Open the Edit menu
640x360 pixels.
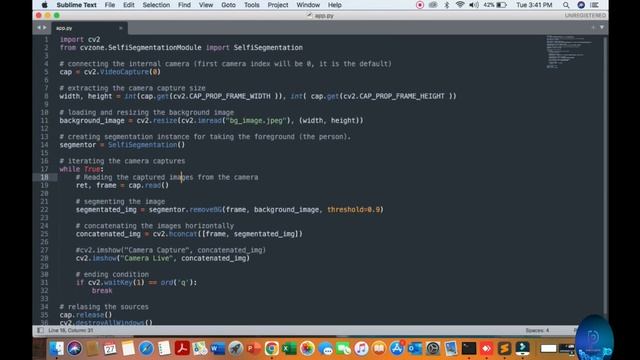point(129,5)
